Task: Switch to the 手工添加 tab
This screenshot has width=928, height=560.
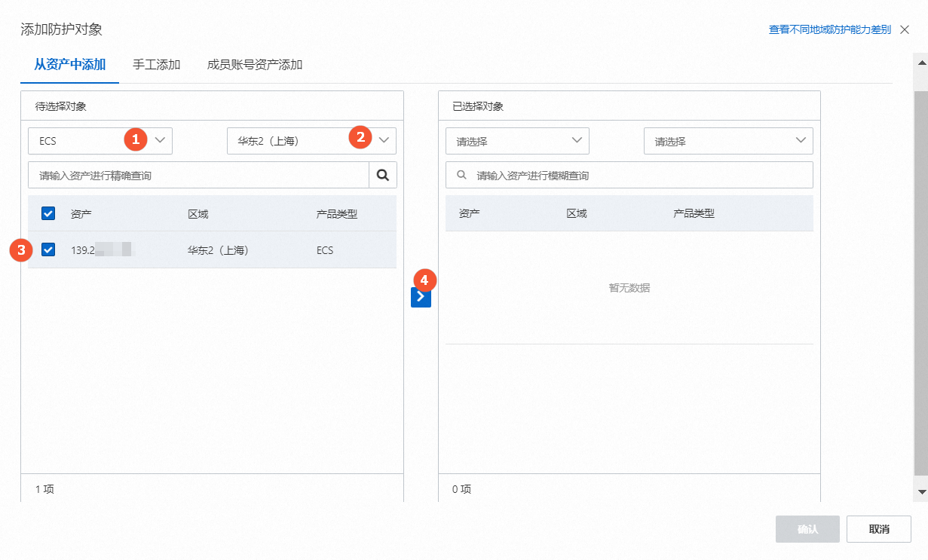Action: [156, 65]
